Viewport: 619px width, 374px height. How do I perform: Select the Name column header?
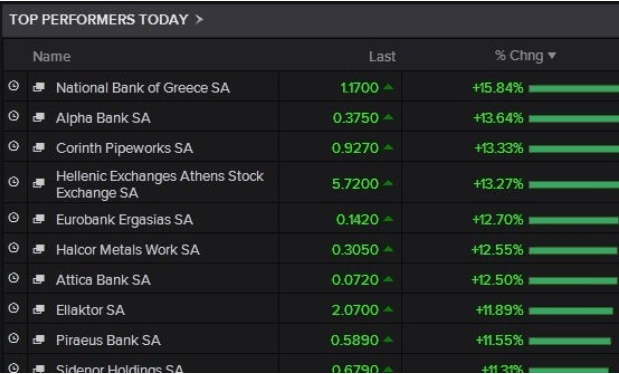tap(52, 56)
